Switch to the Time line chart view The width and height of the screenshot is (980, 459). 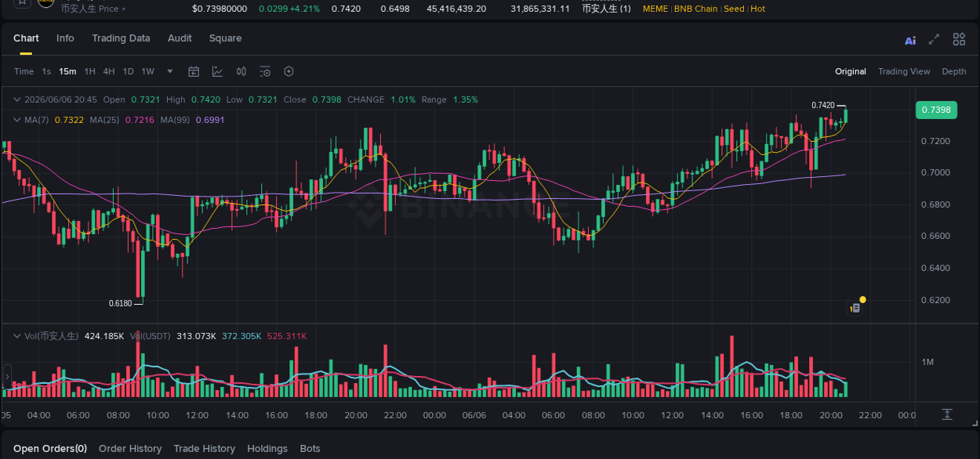24,71
